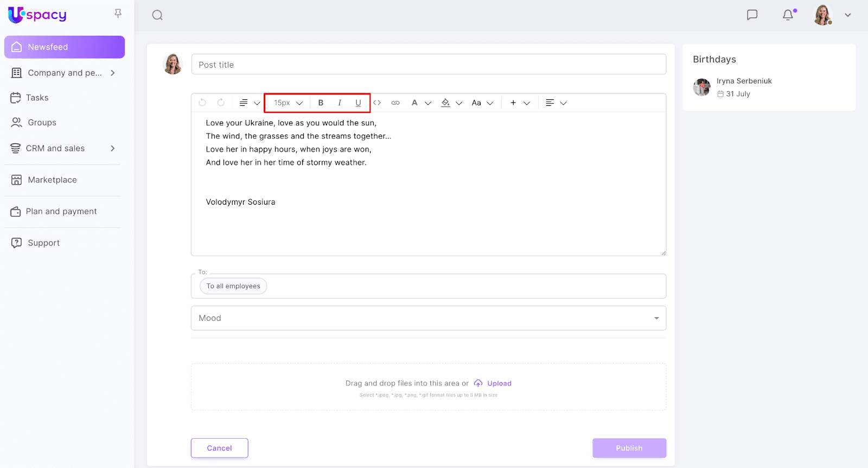Toggle bold formatting in editor toolbar

click(321, 103)
